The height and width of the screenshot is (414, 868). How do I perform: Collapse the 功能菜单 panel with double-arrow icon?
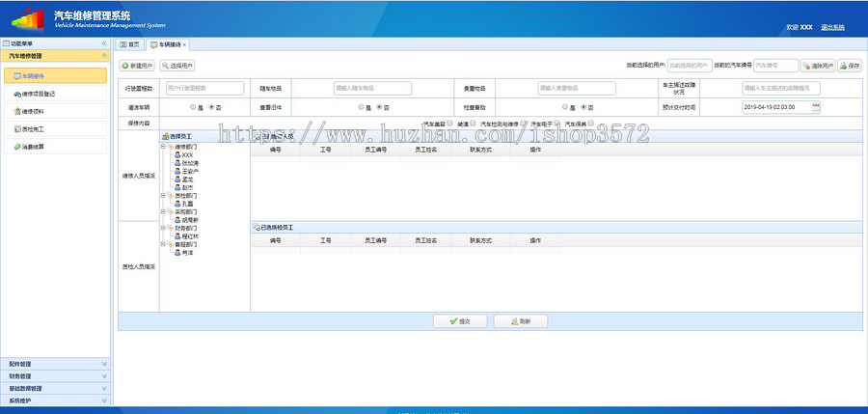[103, 43]
